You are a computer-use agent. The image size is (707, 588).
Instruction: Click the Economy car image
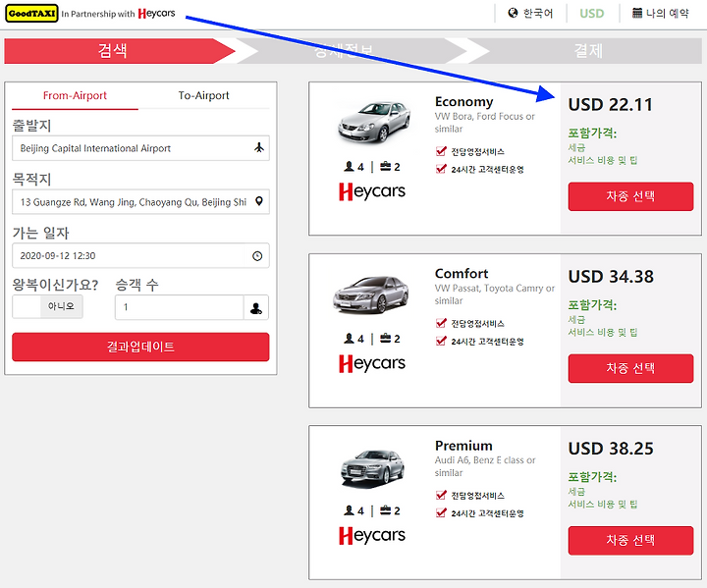[x=374, y=122]
